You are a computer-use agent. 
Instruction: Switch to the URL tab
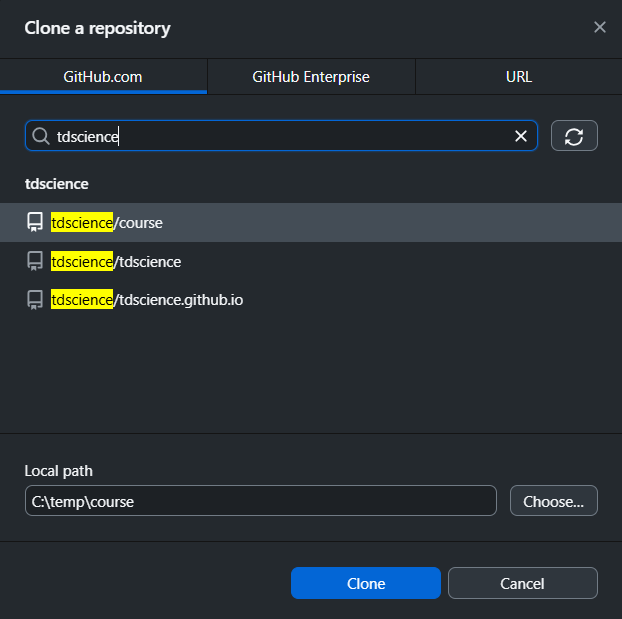pyautogui.click(x=518, y=77)
